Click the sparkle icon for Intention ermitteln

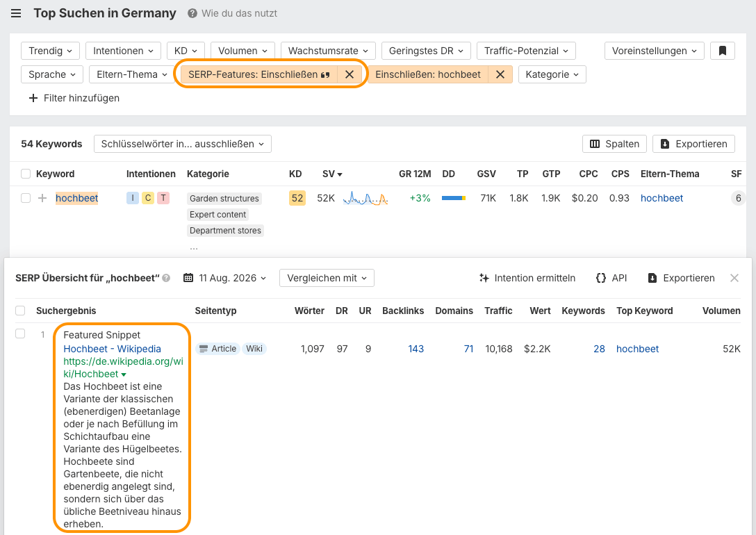484,278
